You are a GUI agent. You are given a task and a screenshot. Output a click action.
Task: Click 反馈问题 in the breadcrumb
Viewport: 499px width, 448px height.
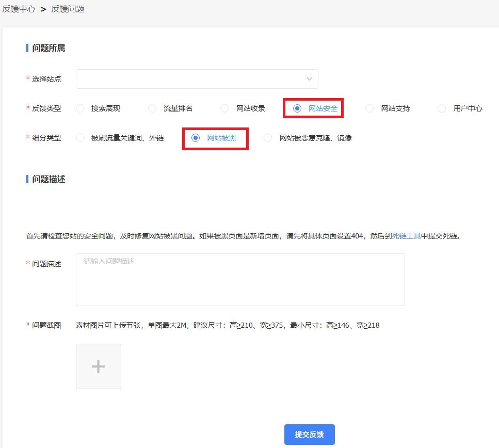[68, 9]
